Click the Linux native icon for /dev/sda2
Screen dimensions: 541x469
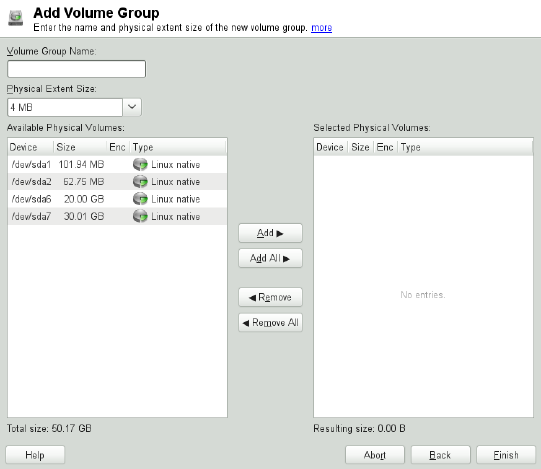pos(140,182)
